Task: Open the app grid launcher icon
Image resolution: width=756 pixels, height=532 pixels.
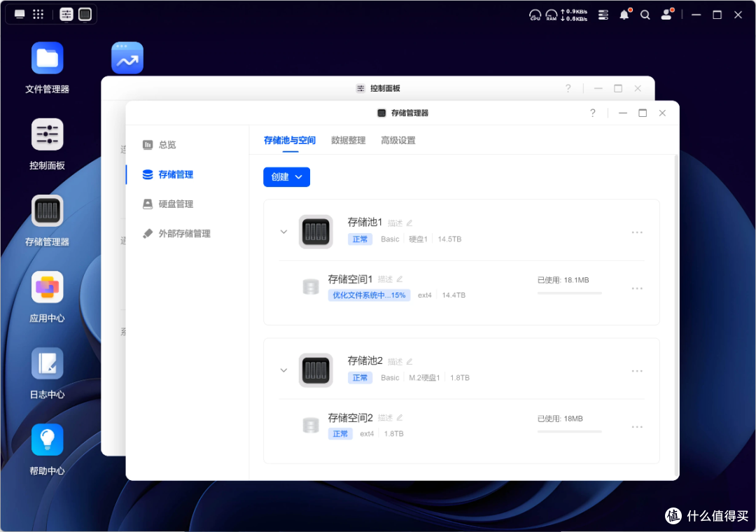Action: 38,14
